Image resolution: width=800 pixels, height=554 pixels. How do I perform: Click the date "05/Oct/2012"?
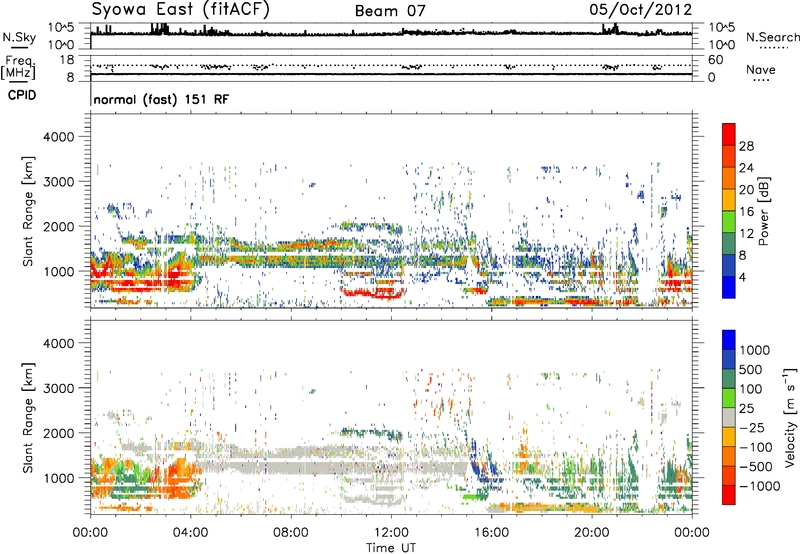(x=641, y=10)
